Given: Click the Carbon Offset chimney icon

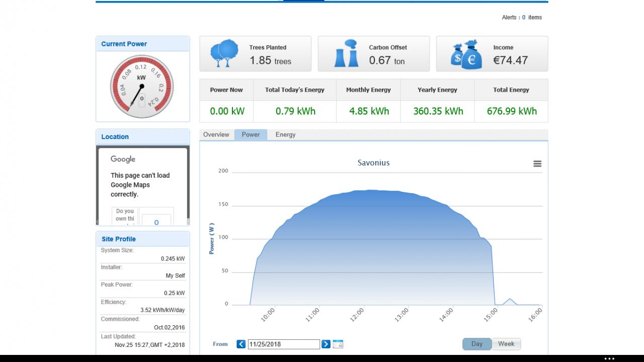Looking at the screenshot, I should [x=347, y=53].
